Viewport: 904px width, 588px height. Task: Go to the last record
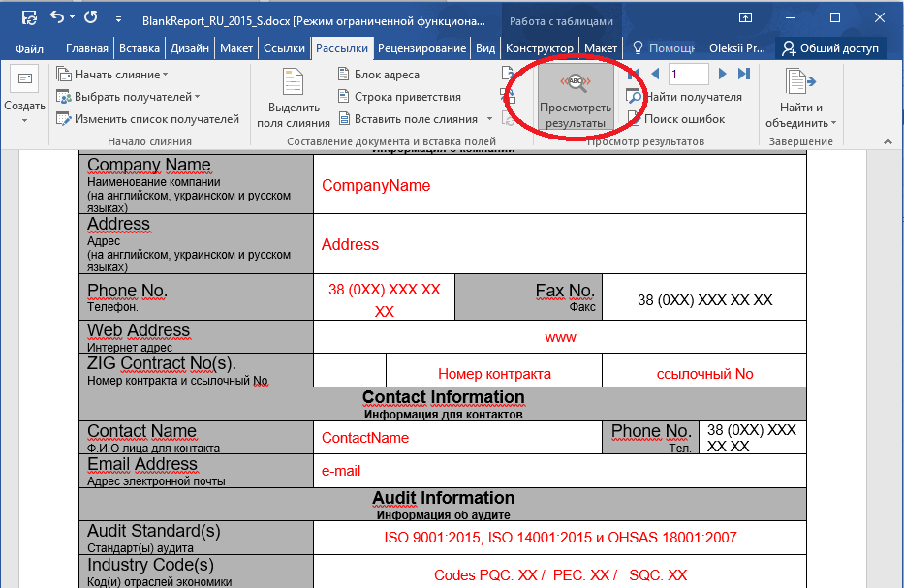744,74
